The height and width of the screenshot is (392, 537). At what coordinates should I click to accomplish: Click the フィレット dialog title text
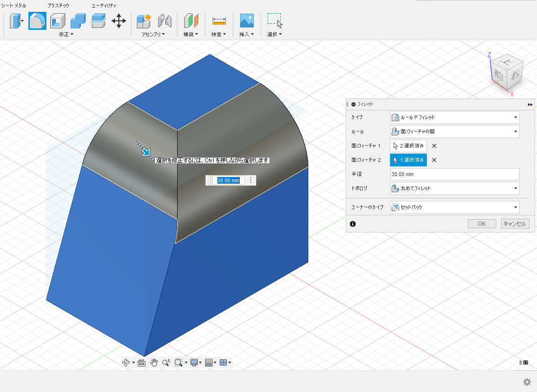click(x=365, y=105)
